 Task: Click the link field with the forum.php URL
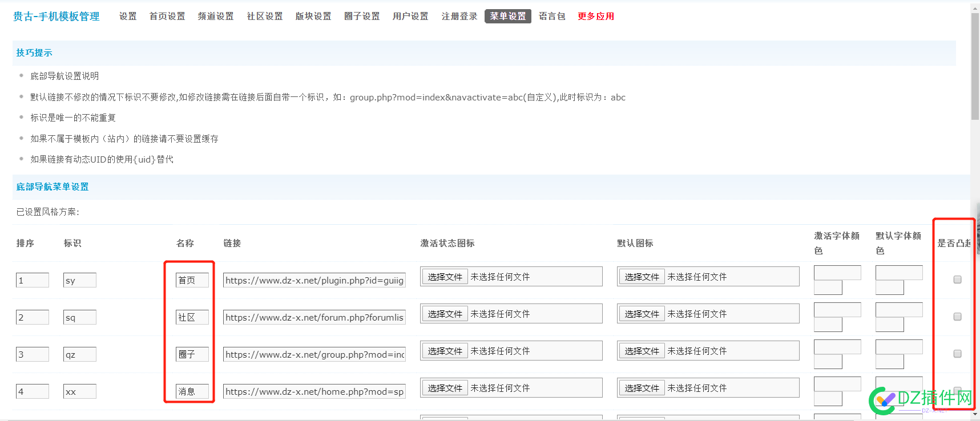click(x=314, y=317)
